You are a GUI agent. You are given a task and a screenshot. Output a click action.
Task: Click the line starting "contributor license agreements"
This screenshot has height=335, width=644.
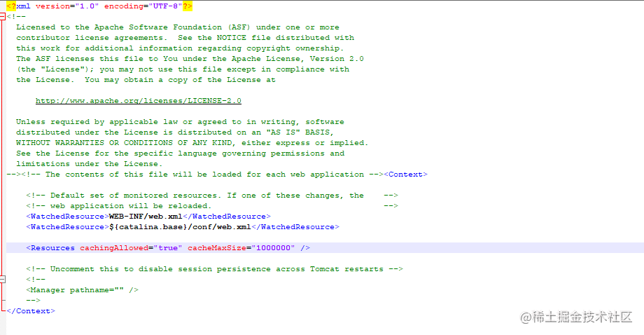pos(185,38)
